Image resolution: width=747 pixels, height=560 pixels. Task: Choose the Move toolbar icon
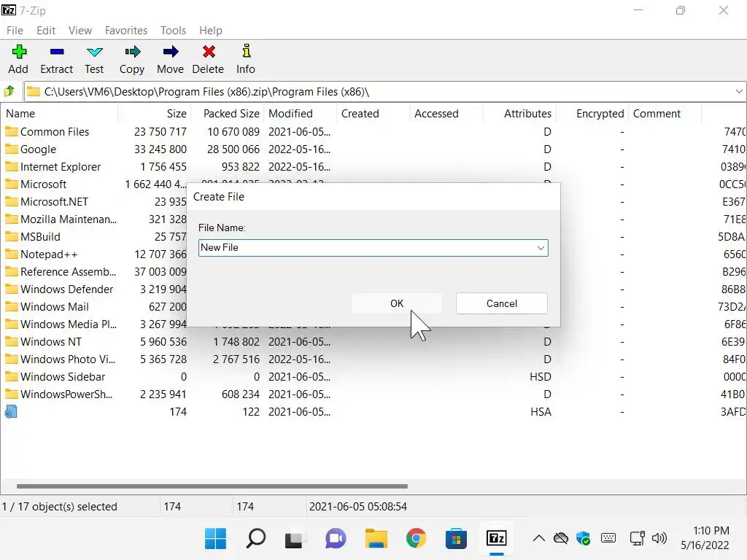click(x=170, y=52)
